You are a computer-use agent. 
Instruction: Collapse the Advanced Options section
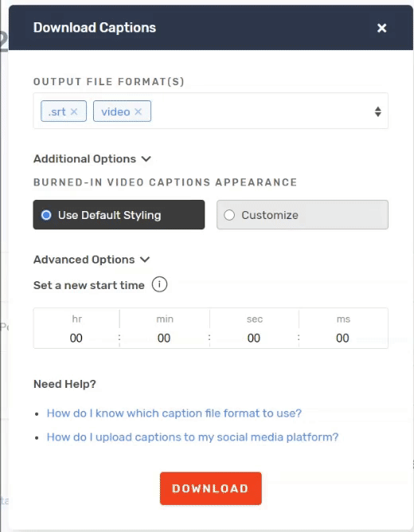92,260
